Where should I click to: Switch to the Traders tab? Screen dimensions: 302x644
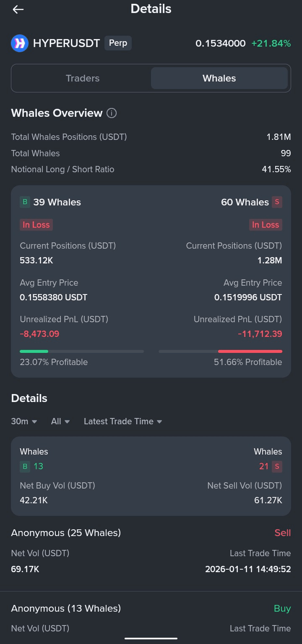point(83,78)
